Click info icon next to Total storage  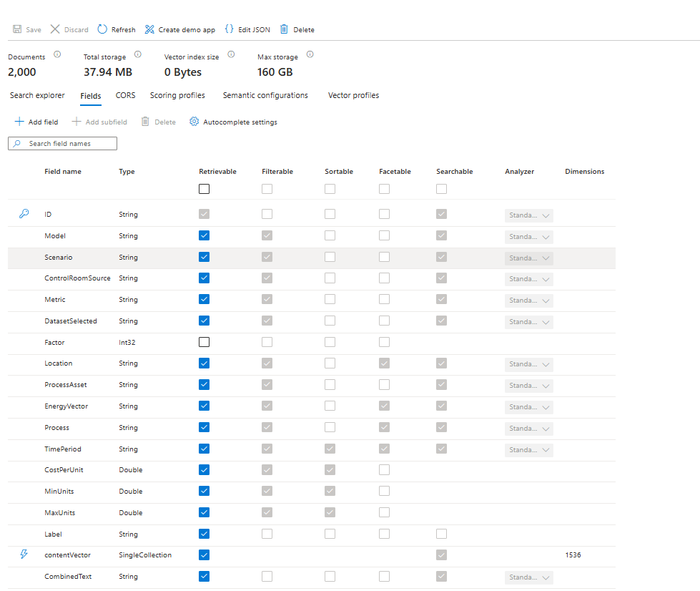click(x=138, y=54)
